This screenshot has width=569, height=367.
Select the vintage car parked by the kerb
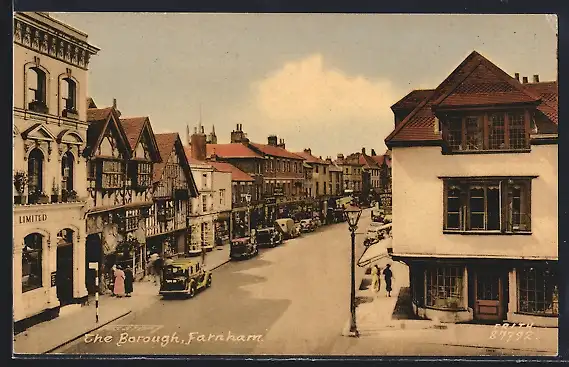[185, 278]
